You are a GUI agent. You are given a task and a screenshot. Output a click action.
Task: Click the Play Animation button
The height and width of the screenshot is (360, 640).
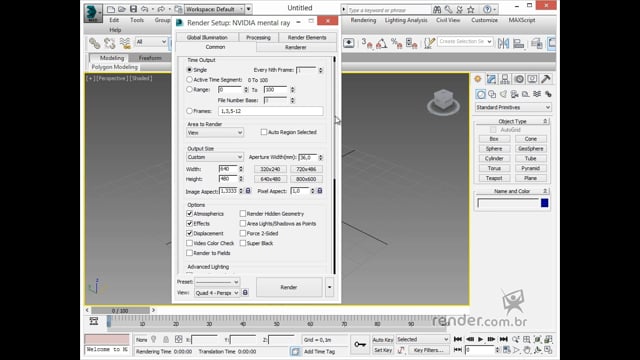[x=480, y=339]
